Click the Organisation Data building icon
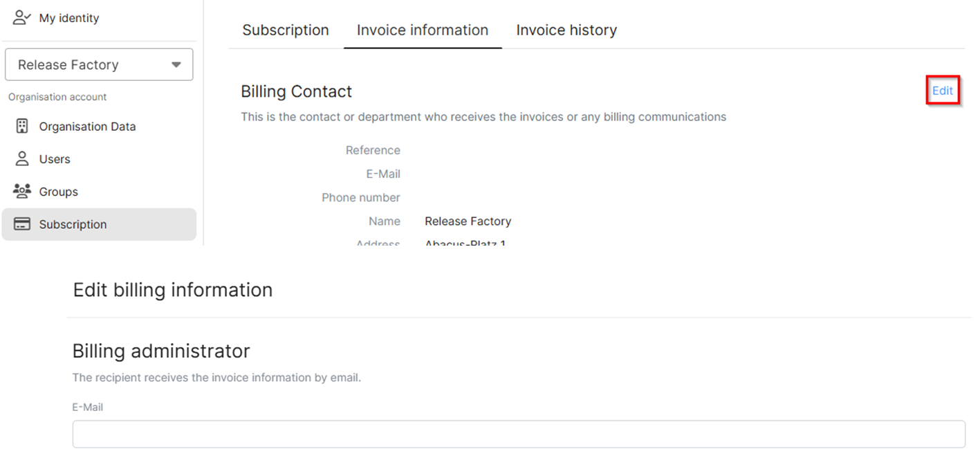Viewport: 980px width, 460px height. pyautogui.click(x=22, y=127)
